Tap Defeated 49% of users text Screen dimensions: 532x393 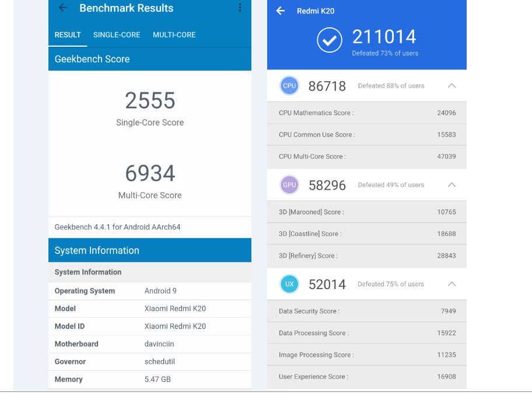[x=391, y=185]
